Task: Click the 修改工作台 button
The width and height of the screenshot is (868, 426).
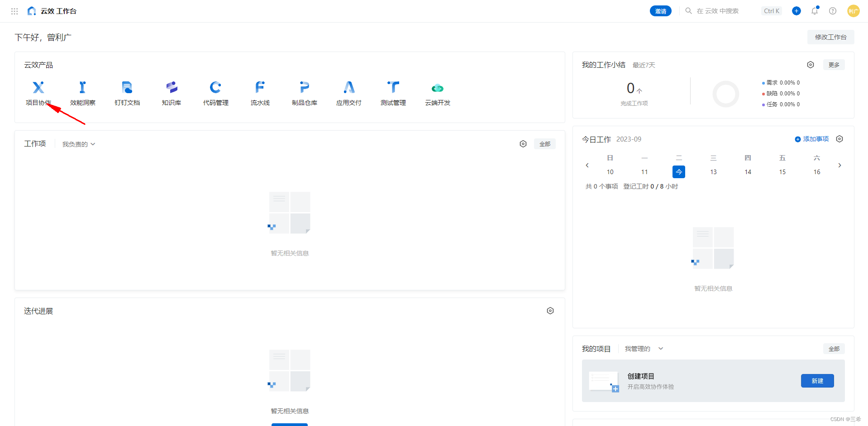Action: pos(830,37)
